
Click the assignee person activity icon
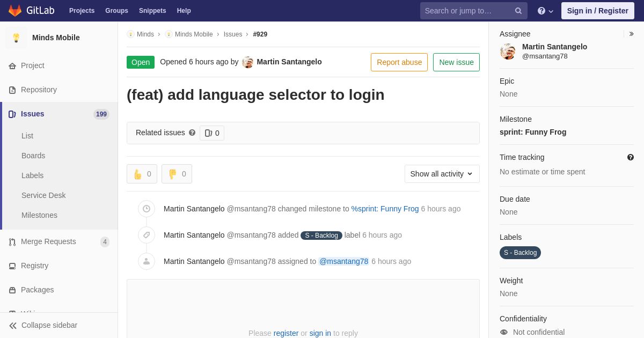pyautogui.click(x=147, y=261)
